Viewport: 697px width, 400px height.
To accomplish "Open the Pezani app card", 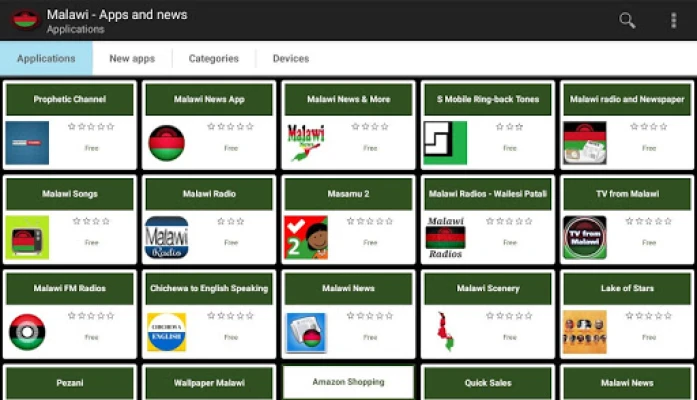I will pyautogui.click(x=70, y=382).
